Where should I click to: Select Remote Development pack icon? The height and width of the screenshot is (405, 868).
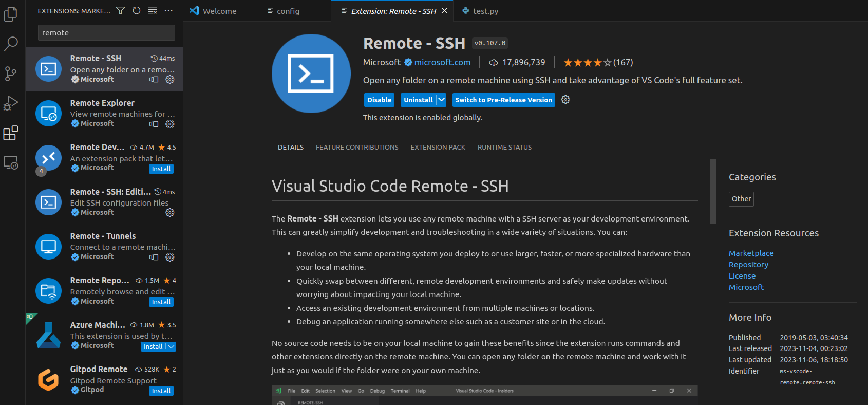click(x=48, y=158)
